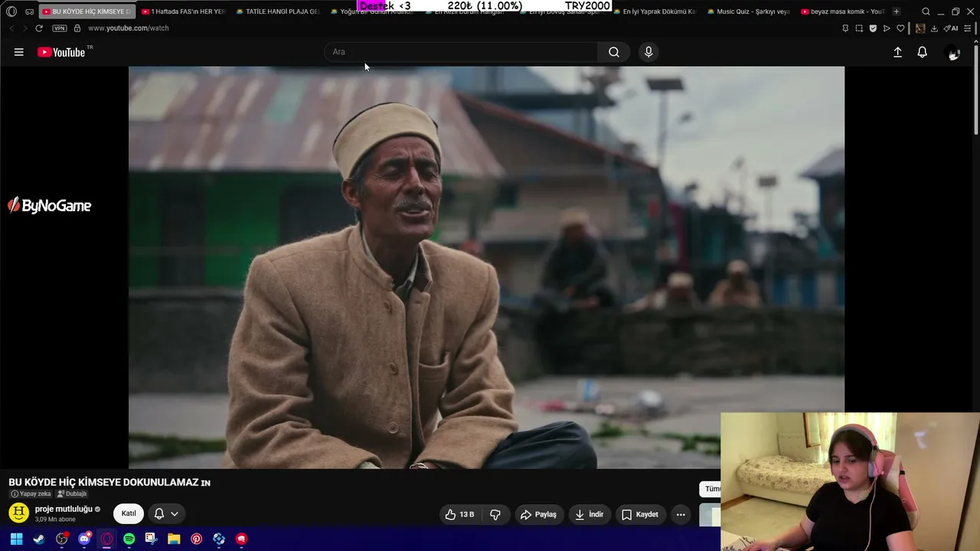Open browser easy setup menu
Viewport: 980px width, 551px height.
(969, 28)
